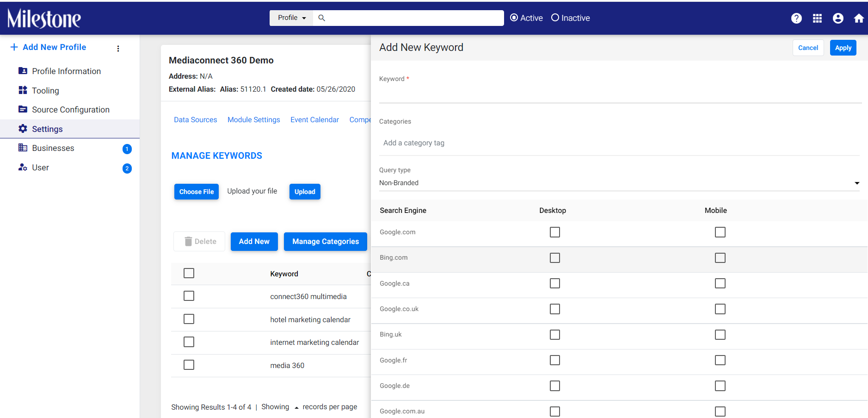Click the Choose File button
868x418 pixels.
coord(197,192)
